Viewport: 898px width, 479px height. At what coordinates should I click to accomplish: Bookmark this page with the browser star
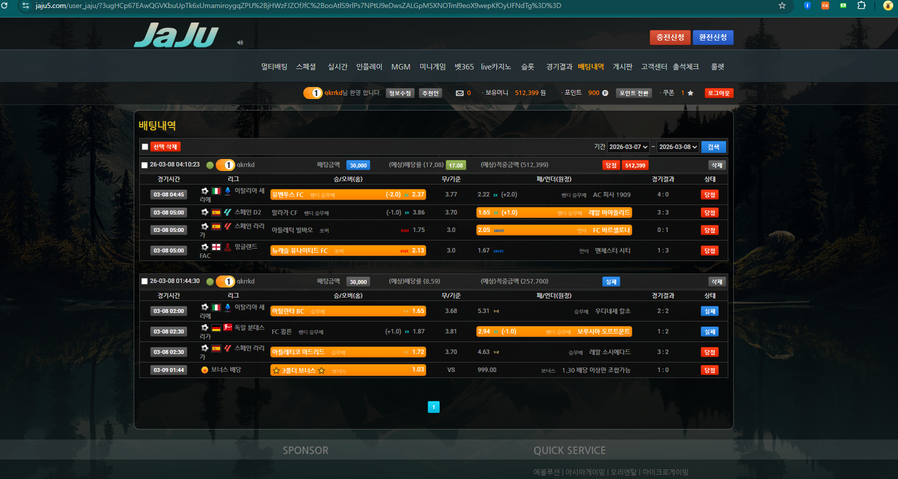[x=782, y=6]
